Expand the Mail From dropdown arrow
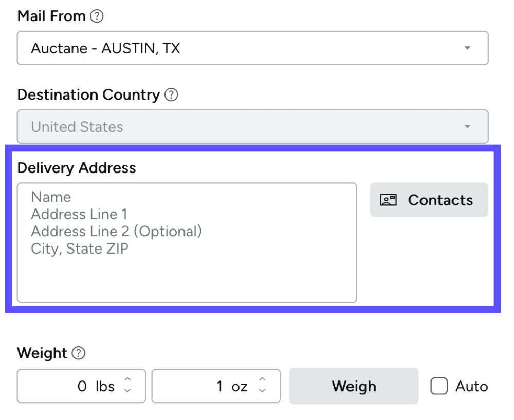Viewport: 514px width, 420px height. (467, 48)
